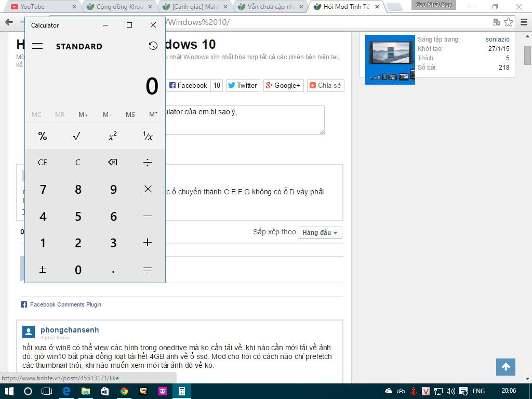
Task: Click the comment text area
Action: pyautogui.click(x=244, y=120)
